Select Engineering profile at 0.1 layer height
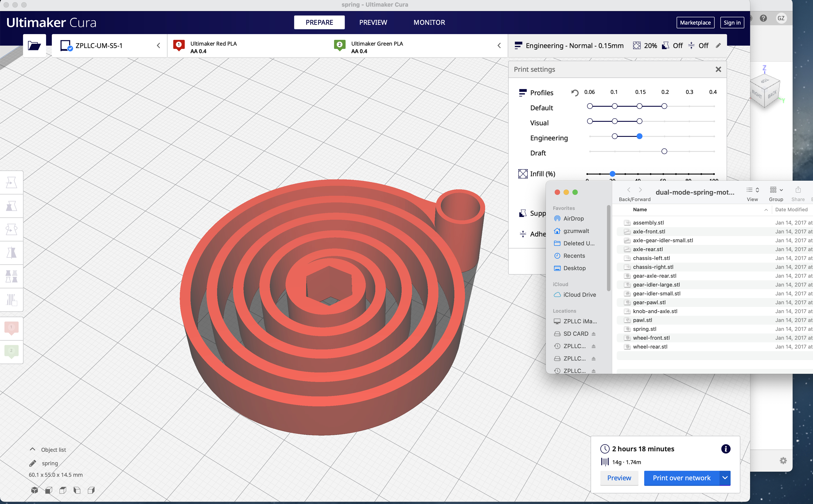 615,136
